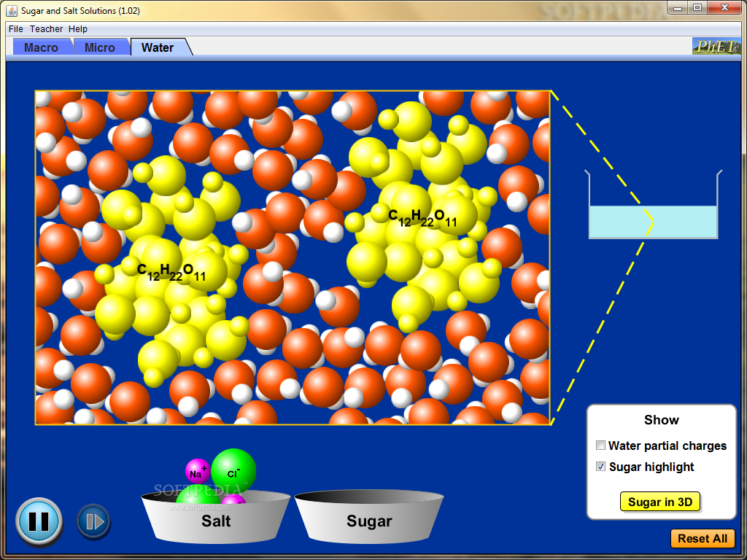This screenshot has width=747, height=560.
Task: Click the step forward playback button
Action: tap(94, 522)
